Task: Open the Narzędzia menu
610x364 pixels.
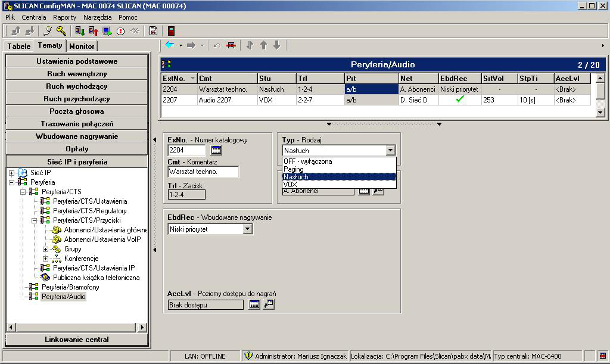Action: pos(97,17)
